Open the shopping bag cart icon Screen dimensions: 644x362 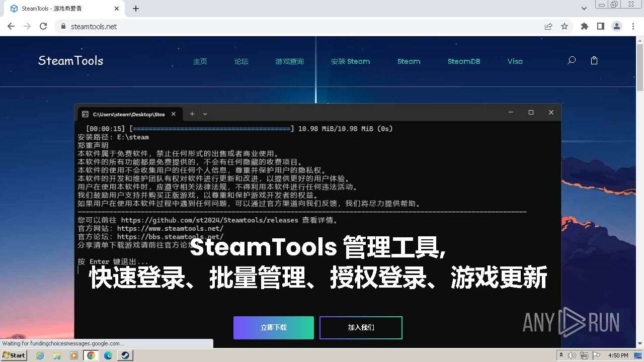(594, 60)
